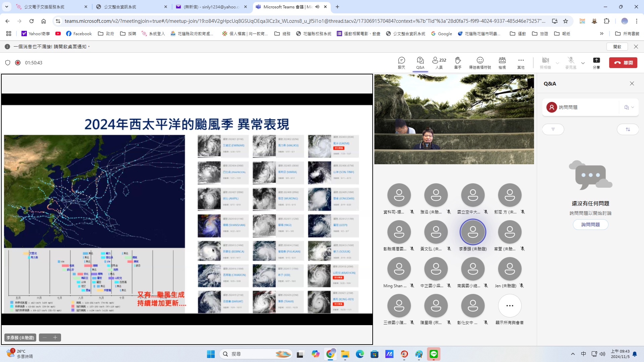Open the View (檢視) layout options

(502, 63)
